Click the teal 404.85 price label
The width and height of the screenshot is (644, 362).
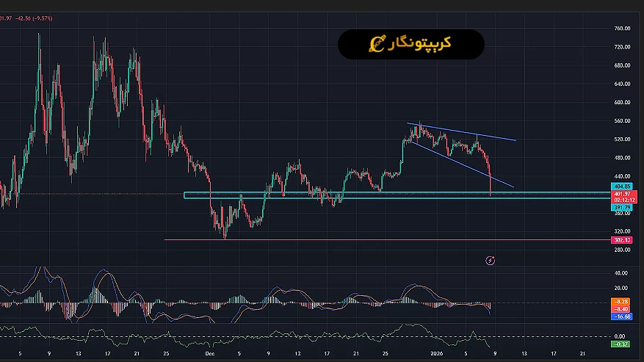pos(621,187)
